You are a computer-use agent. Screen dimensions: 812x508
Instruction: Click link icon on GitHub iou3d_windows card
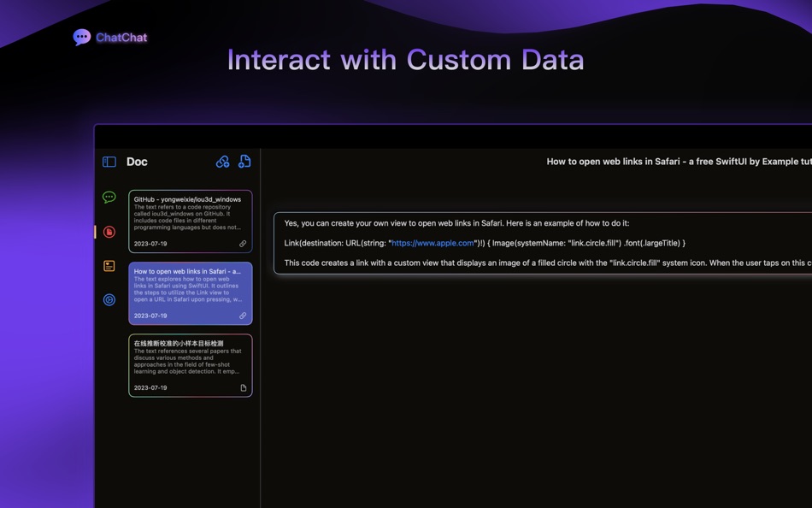coord(243,244)
